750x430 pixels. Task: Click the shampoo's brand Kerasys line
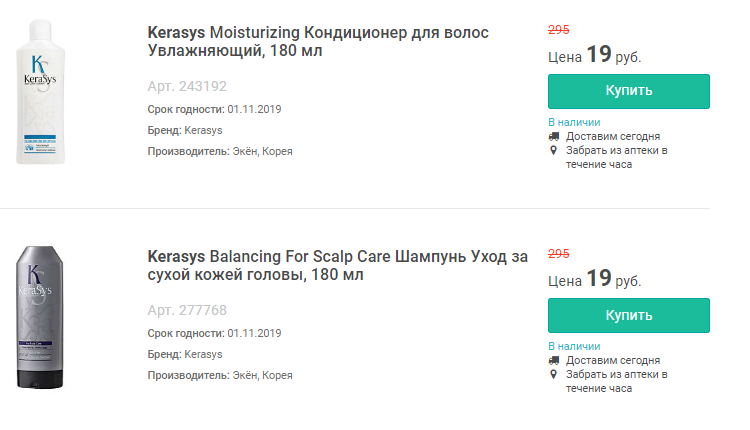(x=185, y=354)
